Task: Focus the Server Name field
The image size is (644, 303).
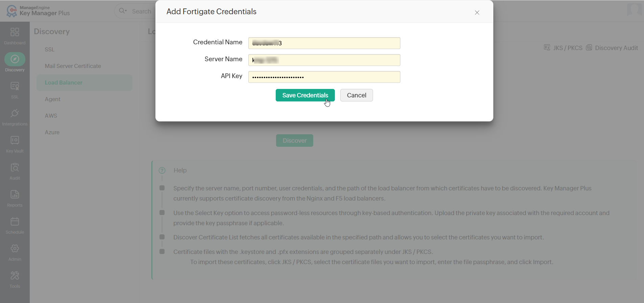Action: (324, 60)
